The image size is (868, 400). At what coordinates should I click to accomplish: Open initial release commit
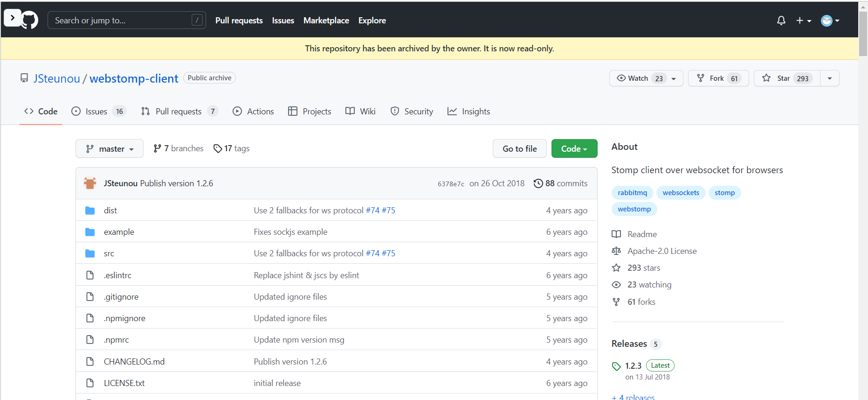coord(277,383)
